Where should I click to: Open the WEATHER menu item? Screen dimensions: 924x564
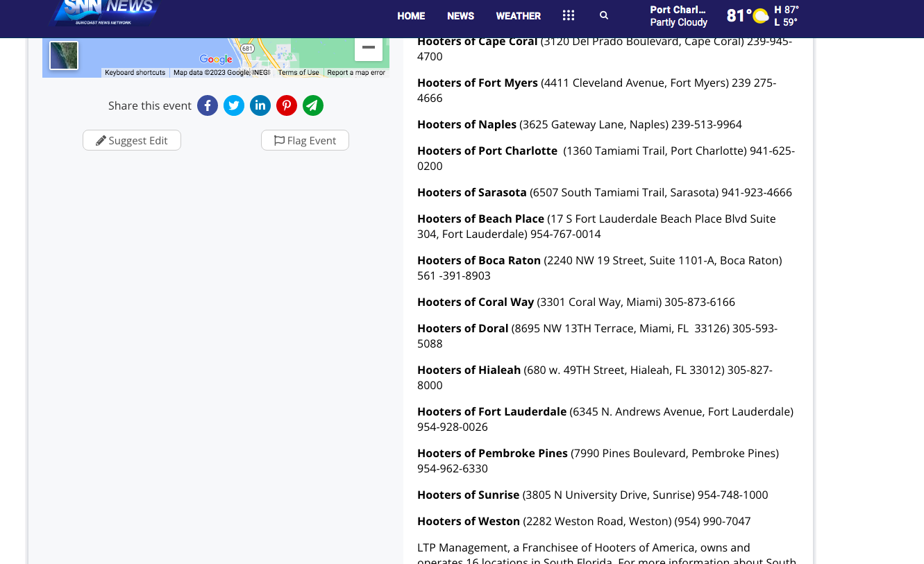(x=518, y=16)
